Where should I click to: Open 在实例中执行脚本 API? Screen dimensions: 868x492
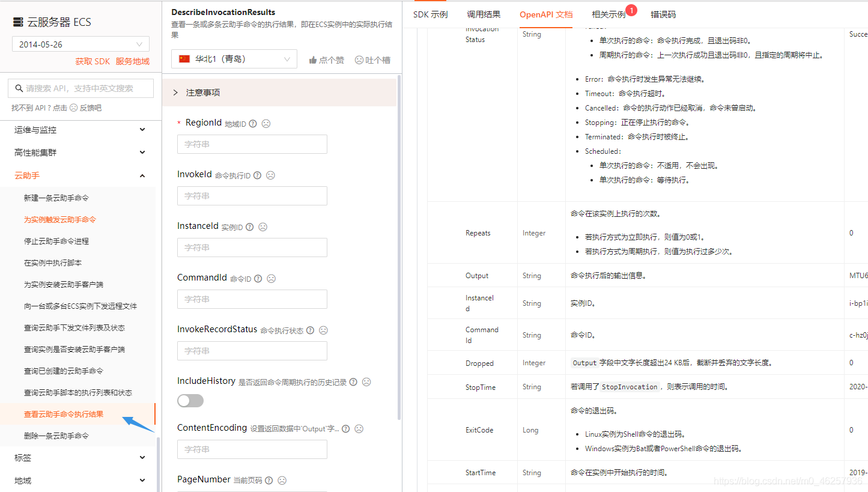pos(53,263)
